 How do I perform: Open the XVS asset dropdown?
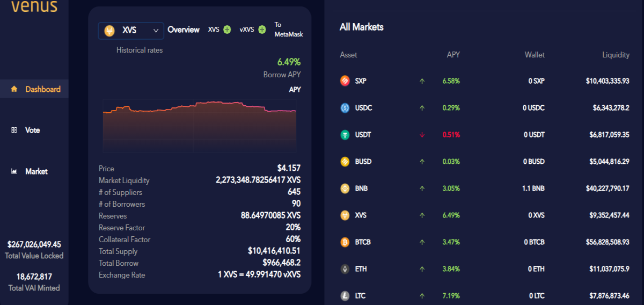click(x=131, y=31)
